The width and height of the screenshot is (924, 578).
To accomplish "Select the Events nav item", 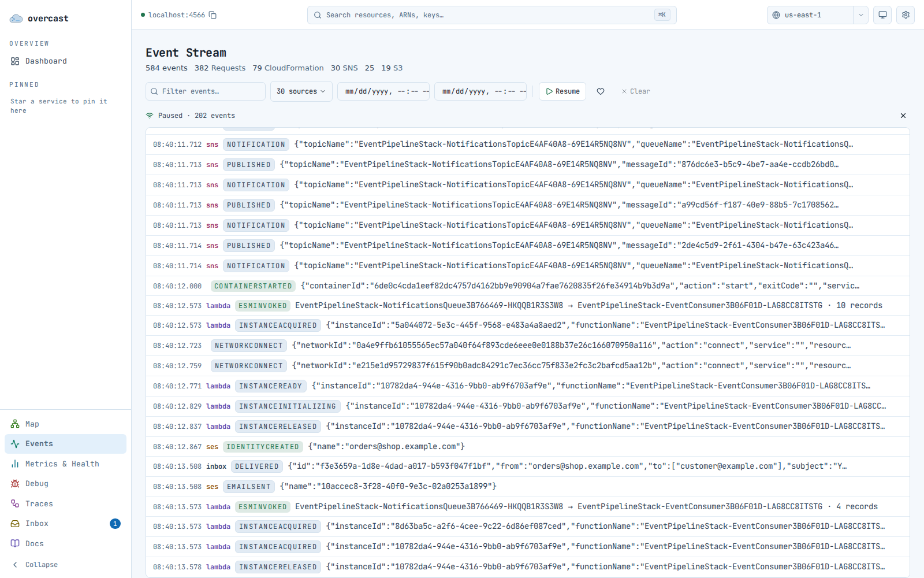I will [65, 444].
